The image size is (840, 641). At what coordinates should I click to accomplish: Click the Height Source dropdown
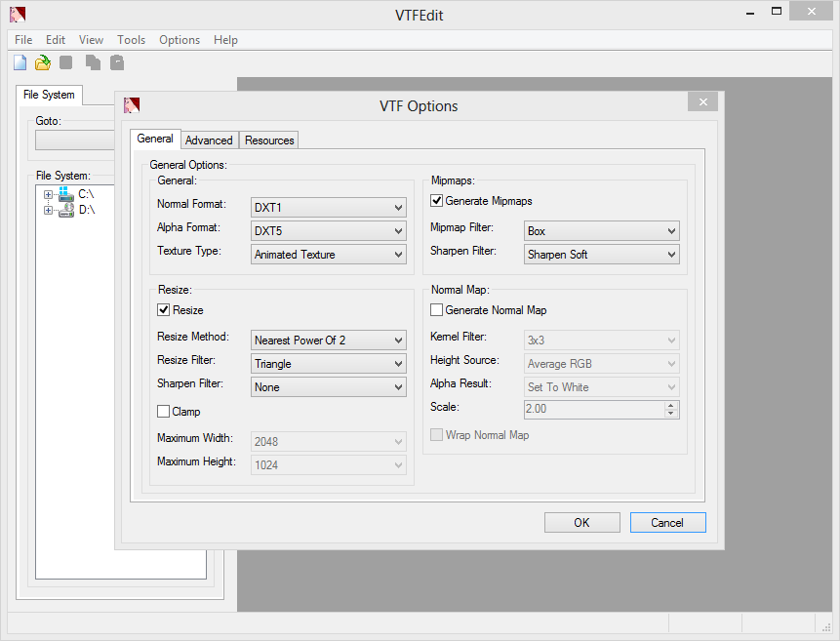click(x=602, y=364)
